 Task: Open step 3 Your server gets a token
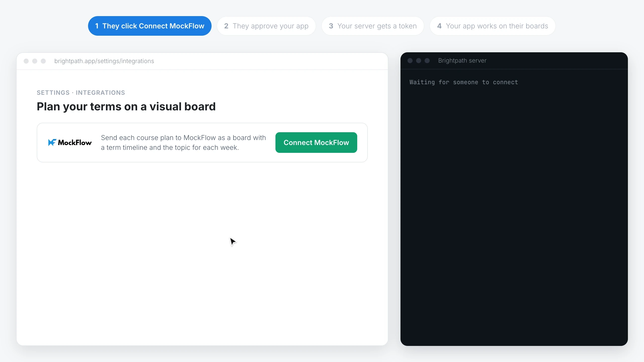tap(373, 26)
